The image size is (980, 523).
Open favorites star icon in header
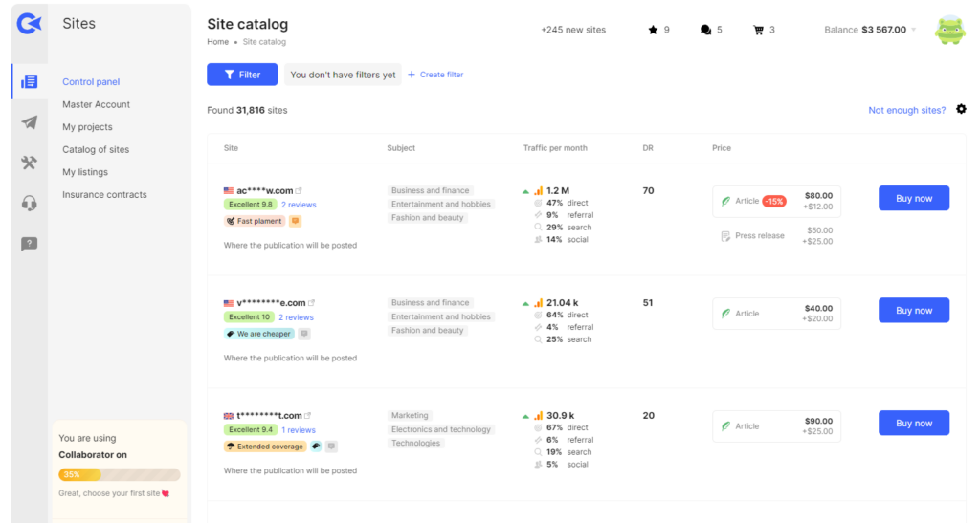(653, 30)
